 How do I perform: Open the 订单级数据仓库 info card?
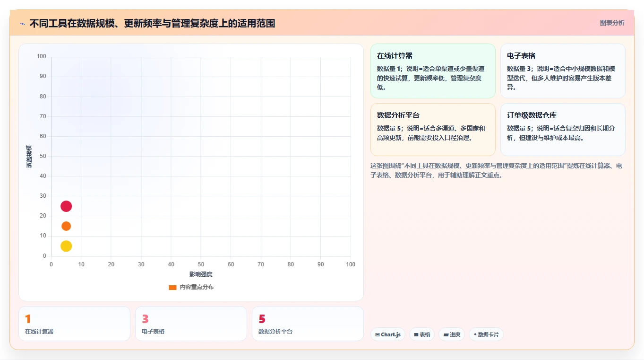click(x=563, y=130)
